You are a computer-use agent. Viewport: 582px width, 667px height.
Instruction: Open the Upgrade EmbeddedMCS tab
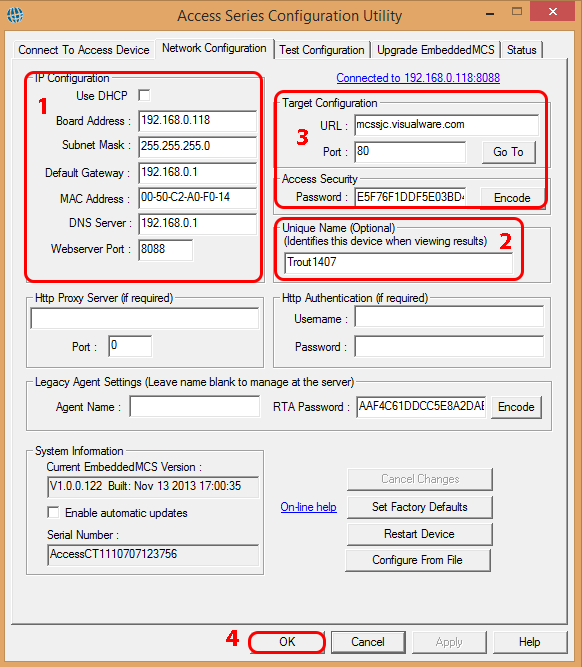[436, 50]
